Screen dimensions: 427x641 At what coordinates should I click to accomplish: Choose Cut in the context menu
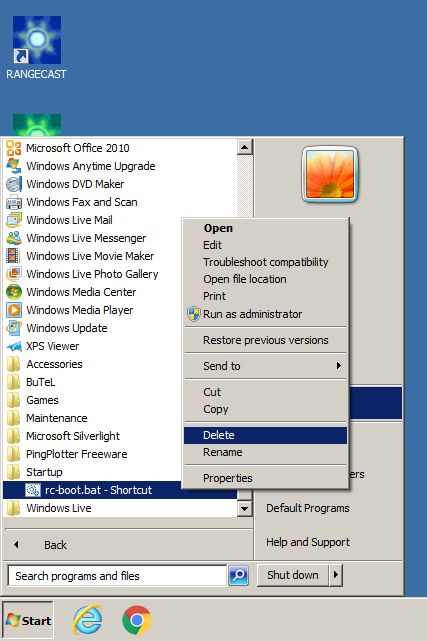pos(265,392)
